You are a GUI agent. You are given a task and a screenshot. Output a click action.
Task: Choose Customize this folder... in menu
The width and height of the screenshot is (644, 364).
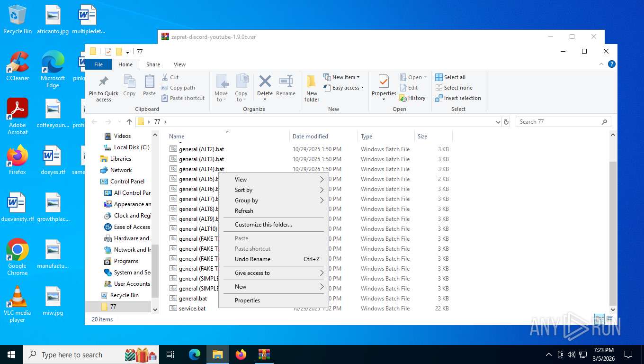[273, 225]
